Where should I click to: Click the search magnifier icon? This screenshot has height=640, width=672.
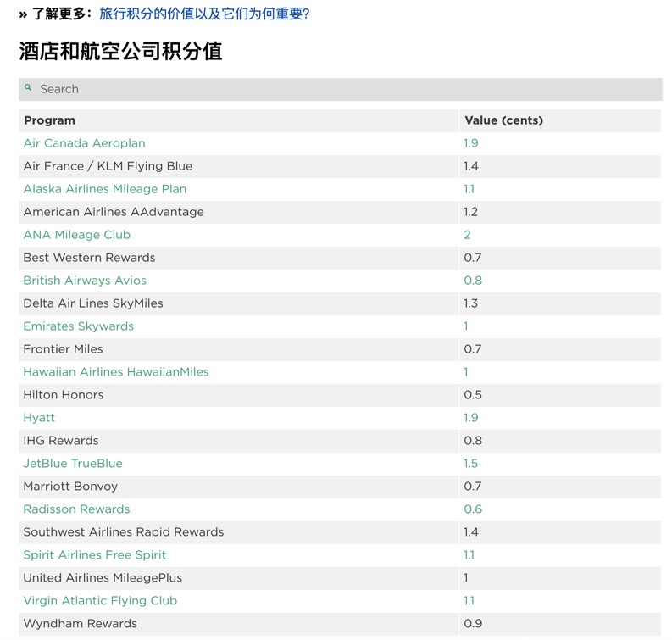coord(28,88)
